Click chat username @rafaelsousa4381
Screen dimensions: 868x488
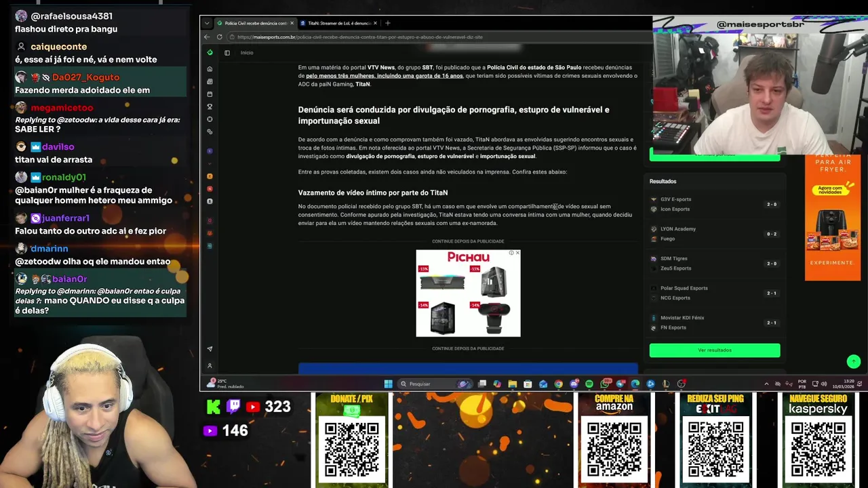click(x=72, y=16)
